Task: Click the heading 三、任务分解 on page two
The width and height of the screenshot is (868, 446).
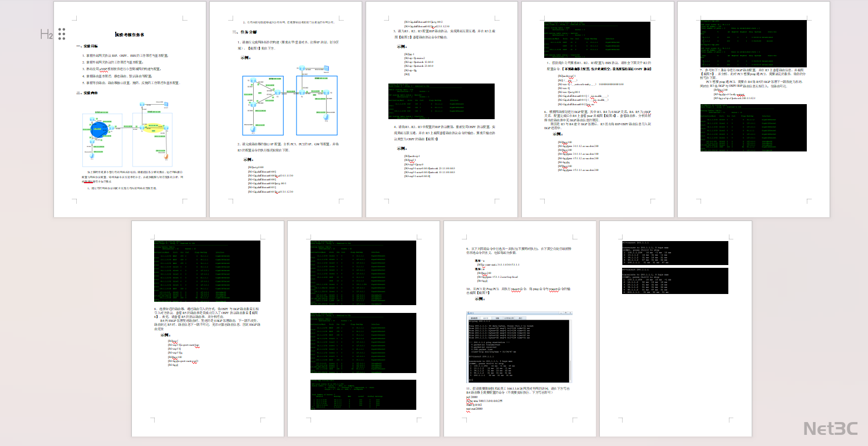Action: 244,32
